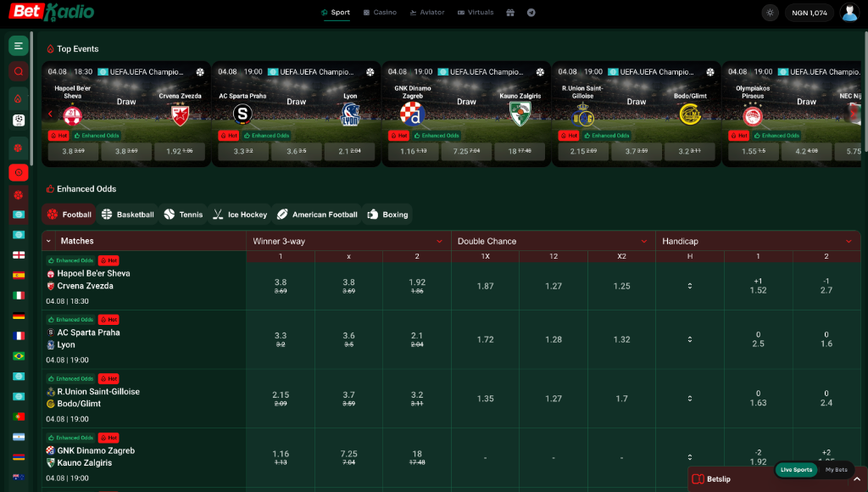Viewport: 868px width, 492px height.
Task: Change handicap line for GNK Dinamo Zagreb match
Action: point(690,457)
